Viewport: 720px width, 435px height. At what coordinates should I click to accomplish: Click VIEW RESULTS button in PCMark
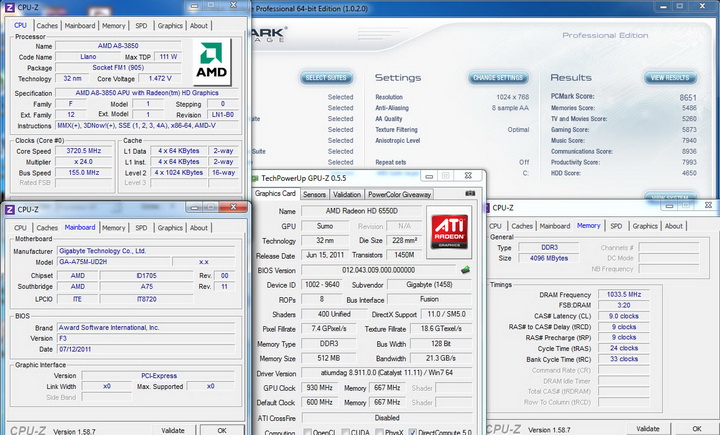(670, 78)
